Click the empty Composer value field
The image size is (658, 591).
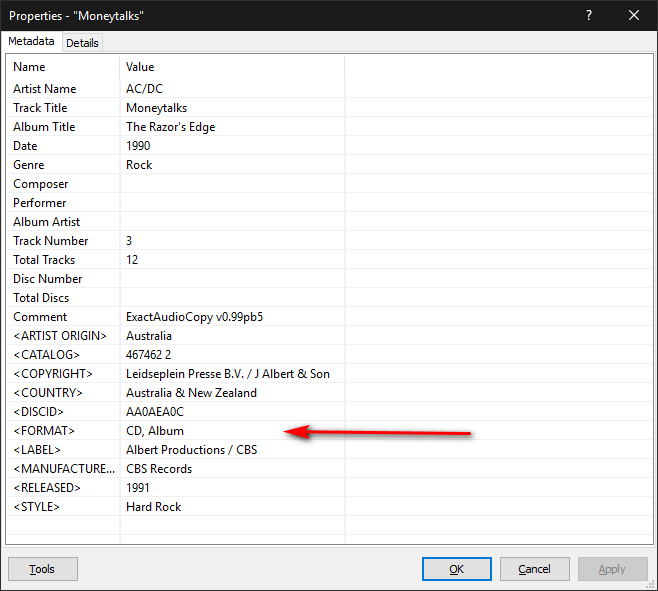click(x=232, y=184)
